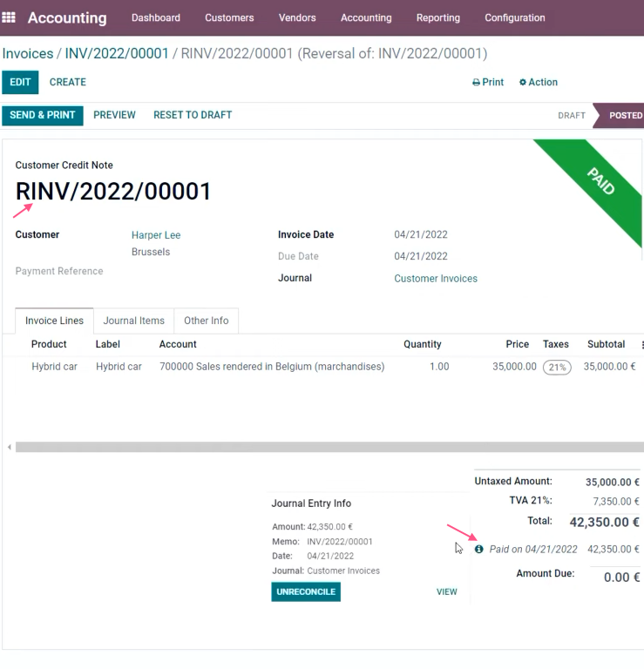Open the Customers menu
Screen dimensions: 644x669
229,18
